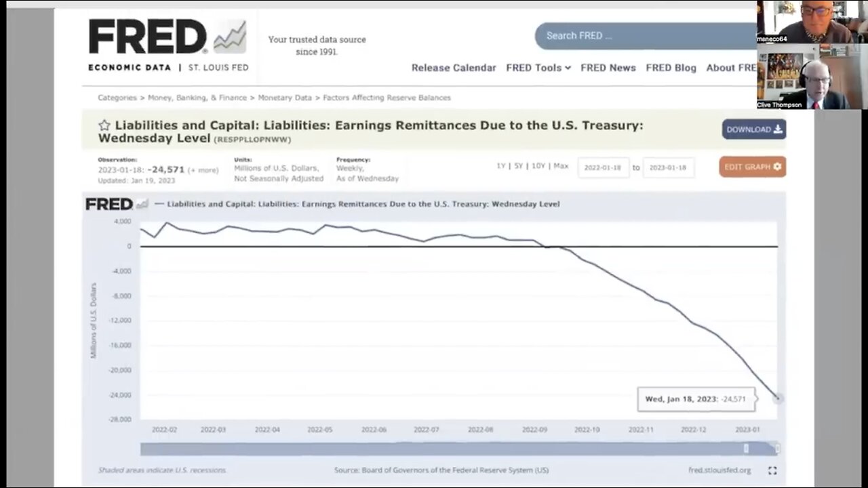This screenshot has height=488, width=868.
Task: Select the 5Y date range option
Action: (518, 166)
